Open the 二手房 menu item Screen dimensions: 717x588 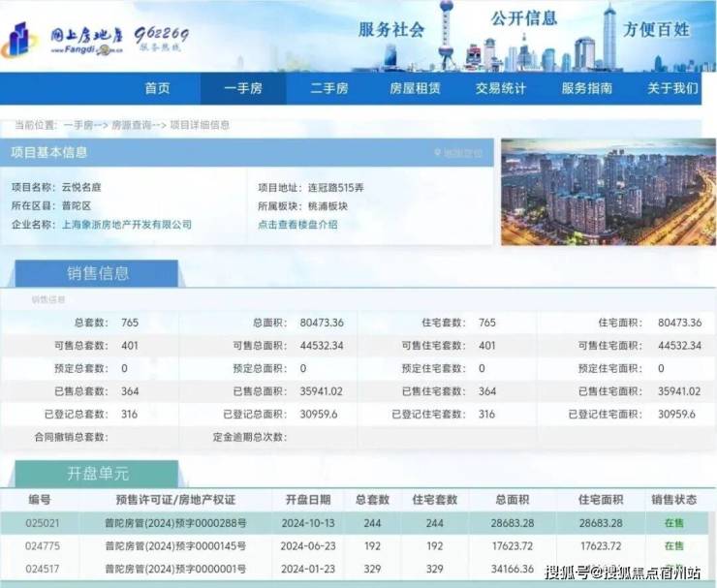(329, 88)
